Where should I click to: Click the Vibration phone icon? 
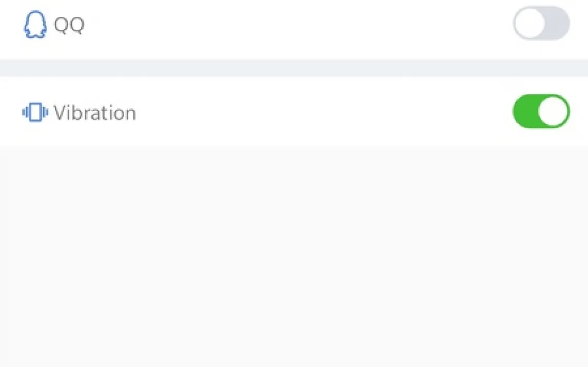(x=35, y=112)
